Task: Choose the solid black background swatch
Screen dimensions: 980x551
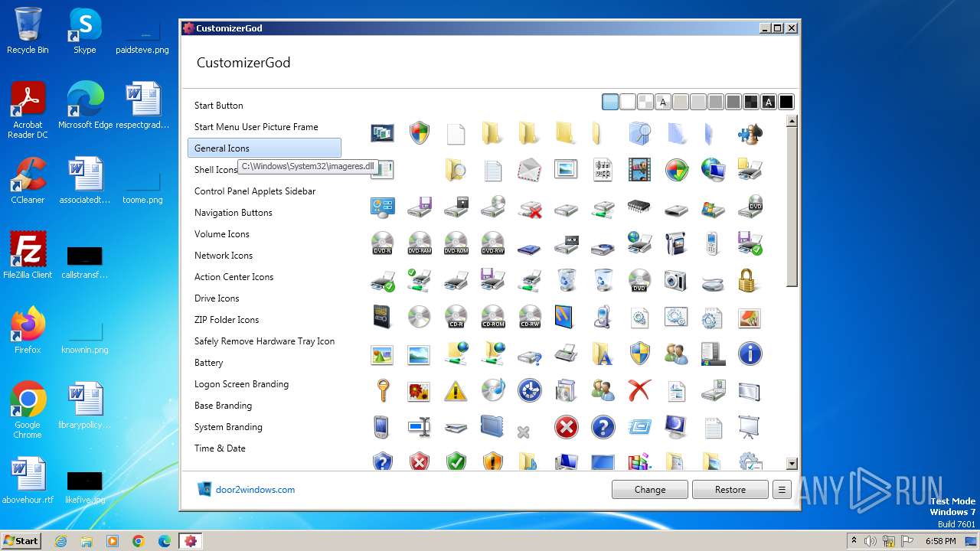Action: coord(786,102)
